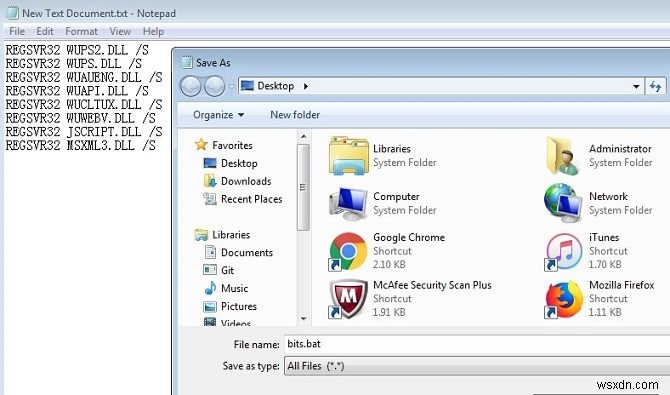This screenshot has width=670, height=395.
Task: Open the address bar history dropdown
Action: tap(636, 87)
